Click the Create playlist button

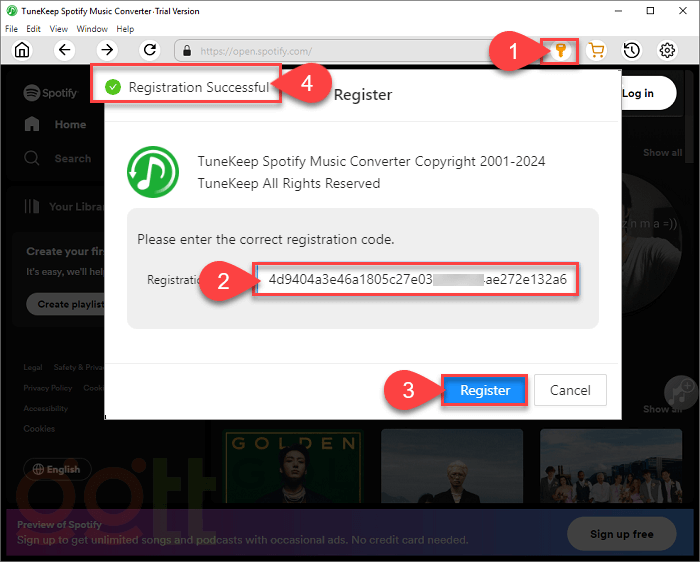65,304
